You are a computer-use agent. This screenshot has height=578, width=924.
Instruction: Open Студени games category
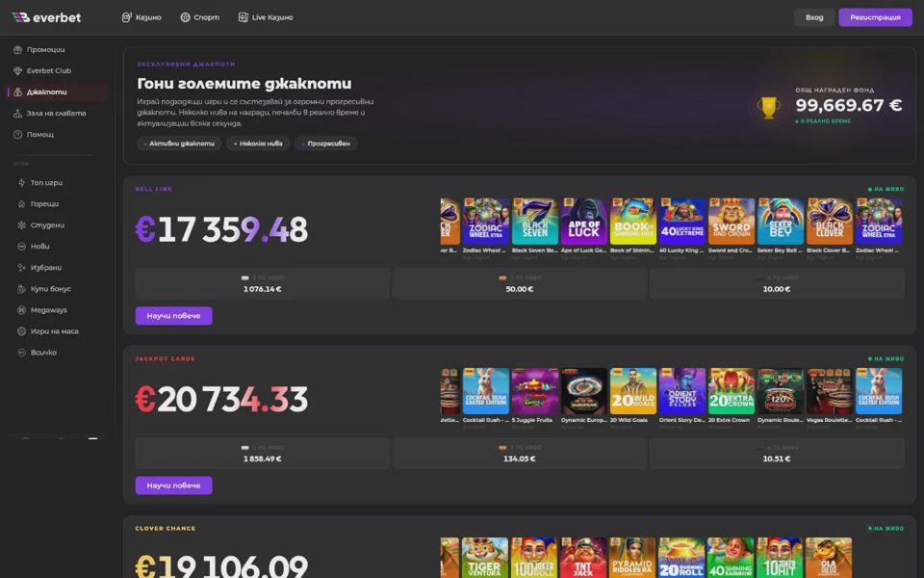coord(48,225)
